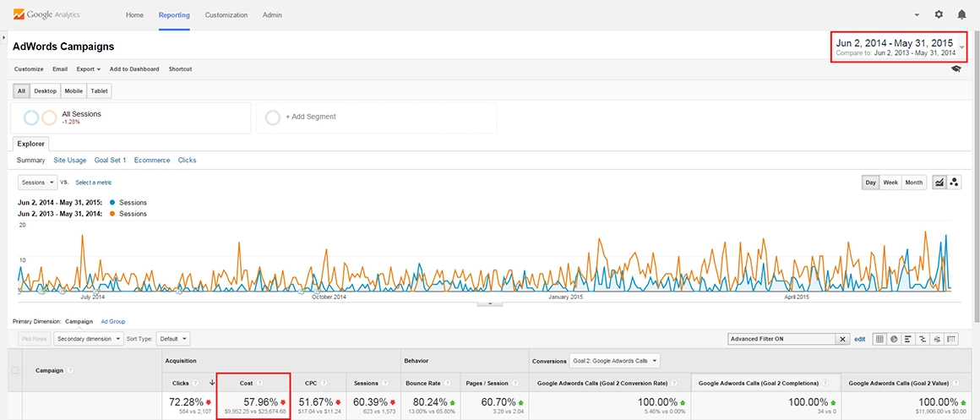Click the sort arrow in Clicks column
The height and width of the screenshot is (420, 980).
pos(213,383)
